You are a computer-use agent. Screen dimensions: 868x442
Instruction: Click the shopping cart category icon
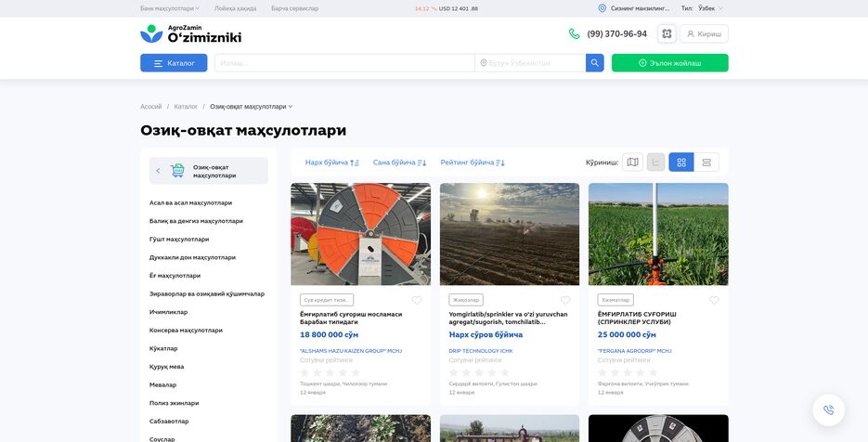tap(177, 171)
